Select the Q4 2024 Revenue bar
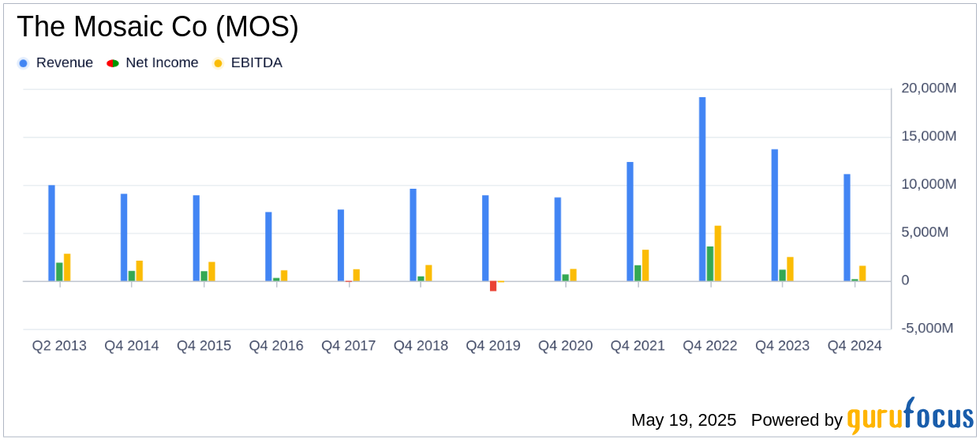980x440 pixels. tap(847, 228)
